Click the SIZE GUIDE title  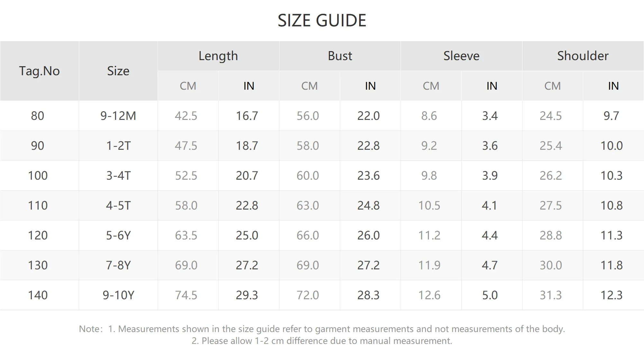[x=322, y=21]
